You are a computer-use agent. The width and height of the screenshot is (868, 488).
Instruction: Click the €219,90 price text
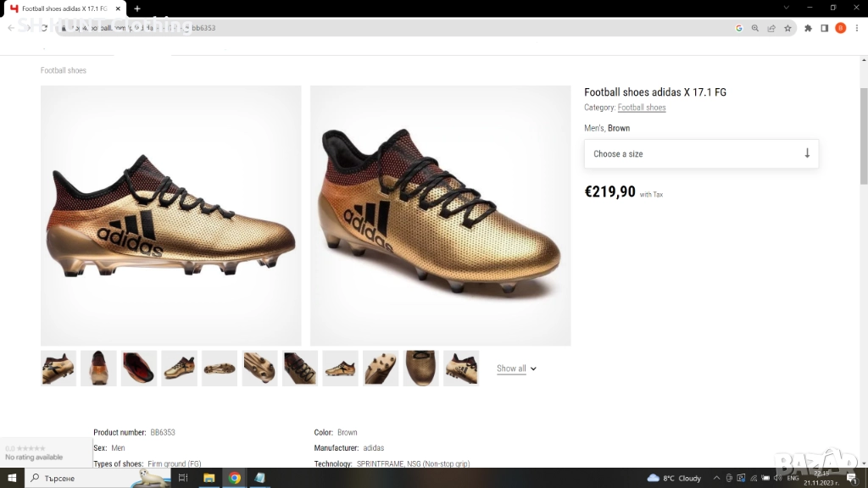point(610,191)
